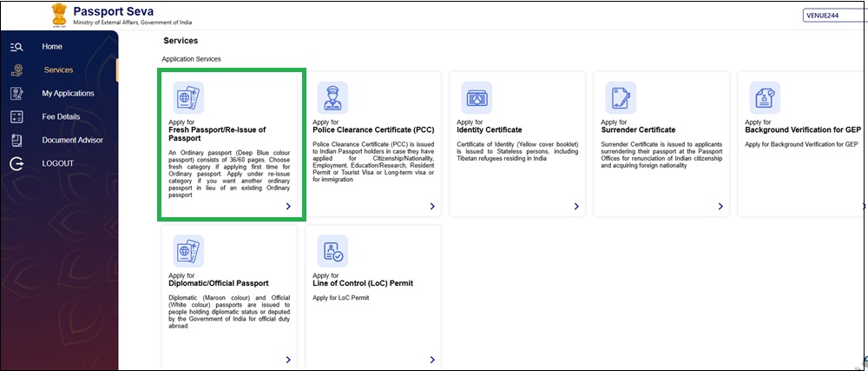The image size is (868, 371).
Task: Open the Home menu item
Action: 52,47
